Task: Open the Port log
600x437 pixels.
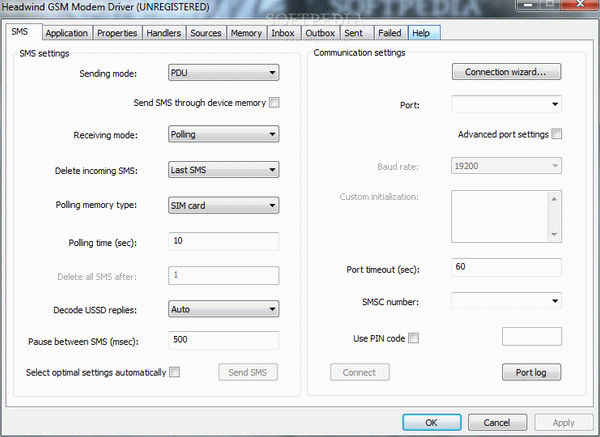Action: click(x=532, y=372)
